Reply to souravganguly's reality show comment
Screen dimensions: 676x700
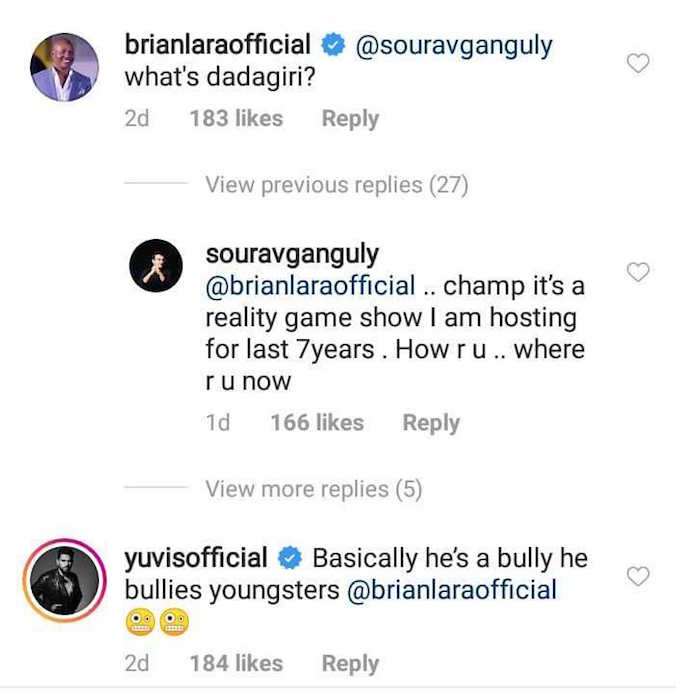431,423
